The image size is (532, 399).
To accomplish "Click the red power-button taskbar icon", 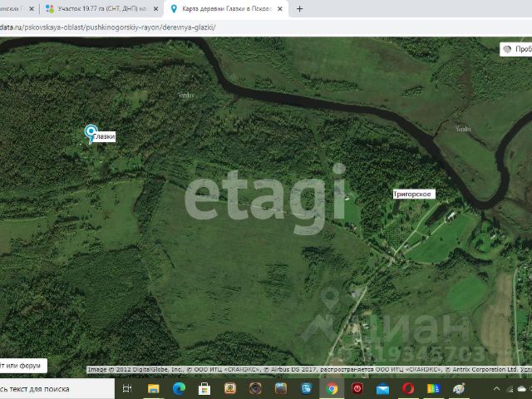I will pos(357,388).
